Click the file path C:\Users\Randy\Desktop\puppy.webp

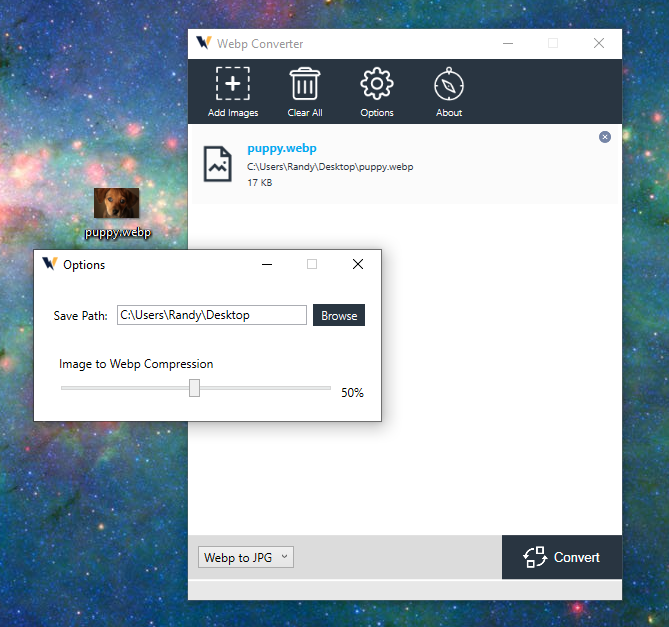click(330, 167)
